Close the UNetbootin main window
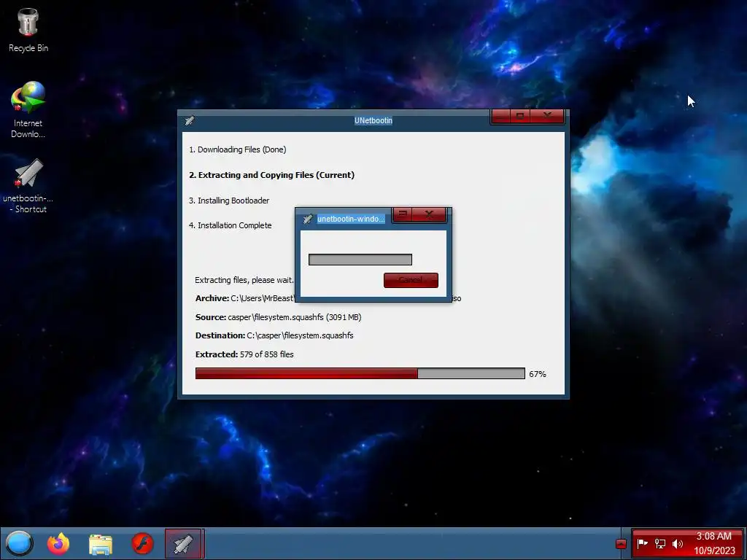The height and width of the screenshot is (560, 747). (547, 116)
